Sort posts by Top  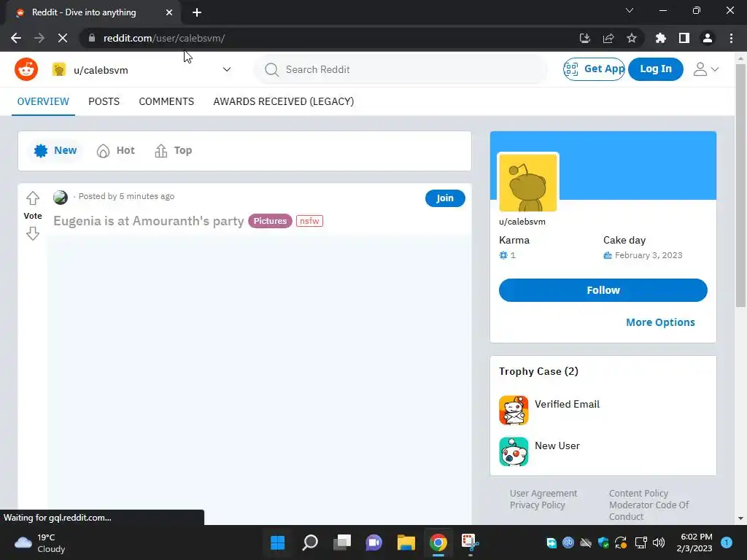174,150
